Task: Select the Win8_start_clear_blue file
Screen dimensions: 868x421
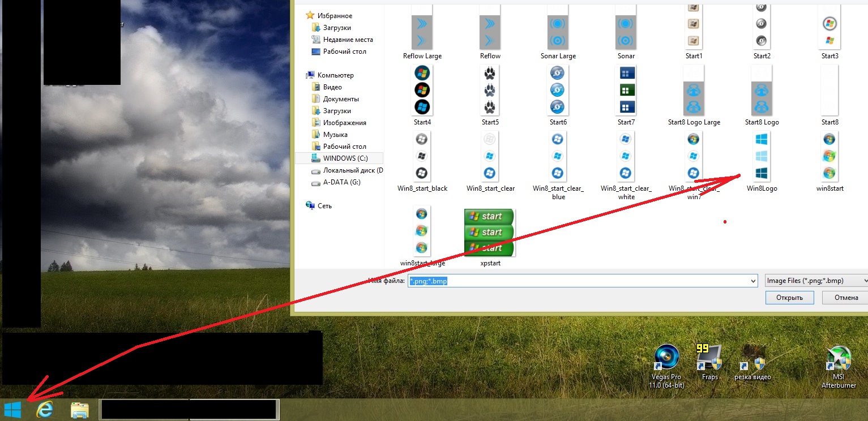Action: point(558,165)
